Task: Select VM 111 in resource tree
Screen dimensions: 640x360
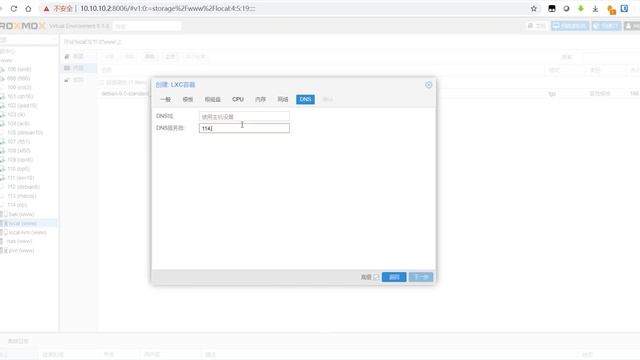Action: pyautogui.click(x=20, y=178)
